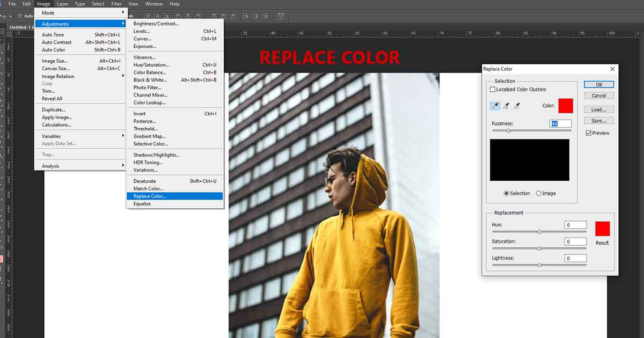Choose the Subtract from Sample eyedropper
The width and height of the screenshot is (644, 338).
pyautogui.click(x=517, y=106)
